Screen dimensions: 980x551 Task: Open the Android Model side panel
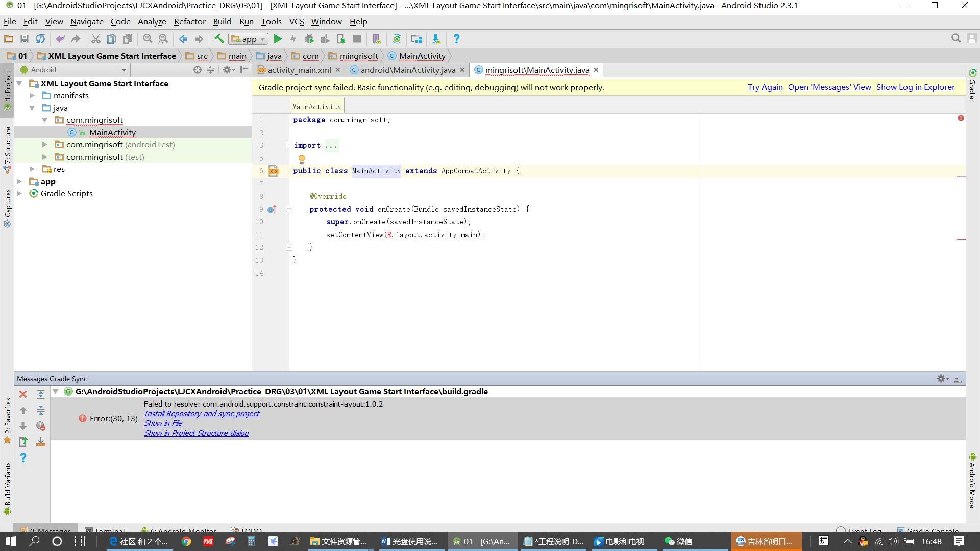click(x=972, y=481)
